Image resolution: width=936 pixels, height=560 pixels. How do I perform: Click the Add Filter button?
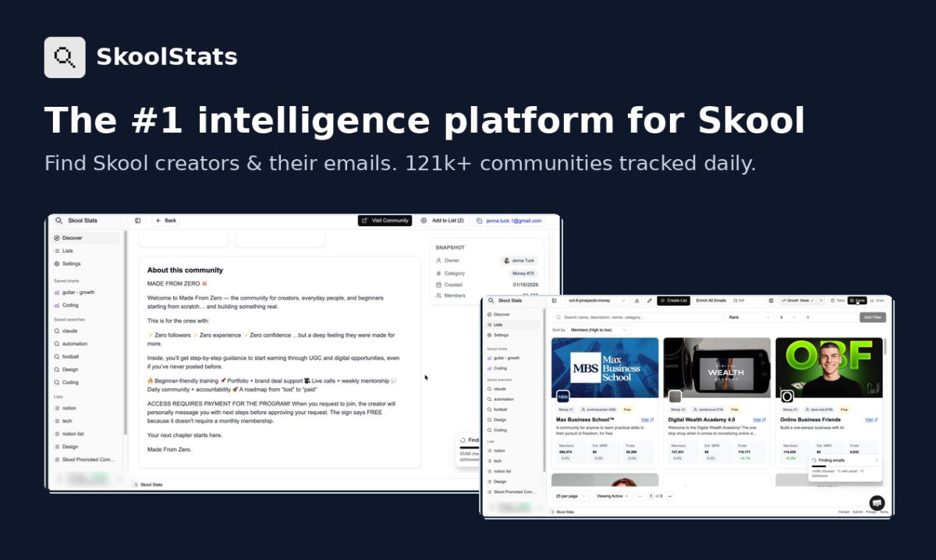873,317
